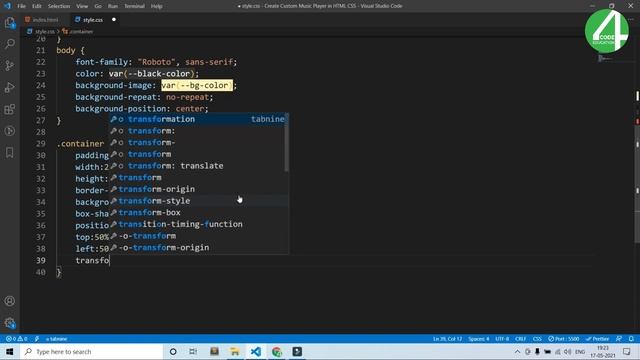Open the Bookmarks view in activity bar
This screenshot has width=640, height=360.
[10, 153]
